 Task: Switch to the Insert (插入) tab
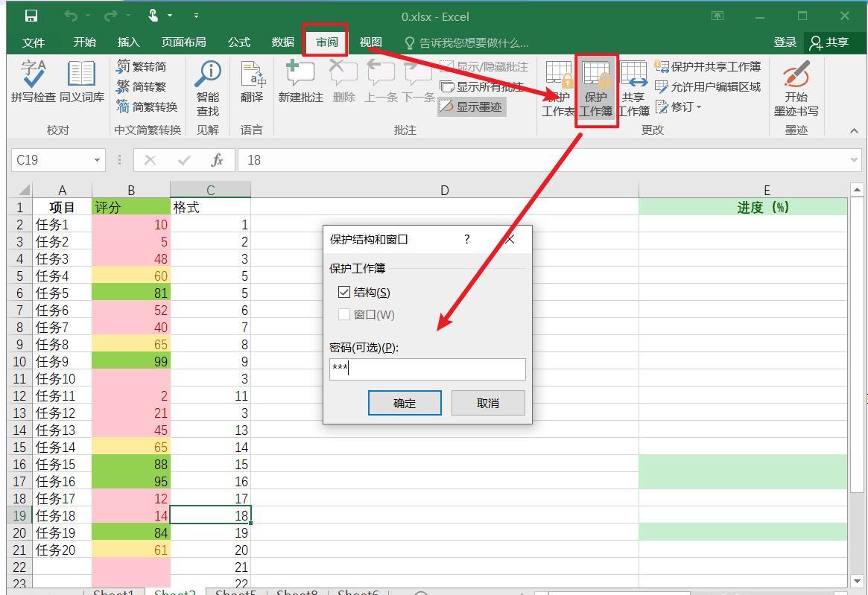(x=128, y=42)
